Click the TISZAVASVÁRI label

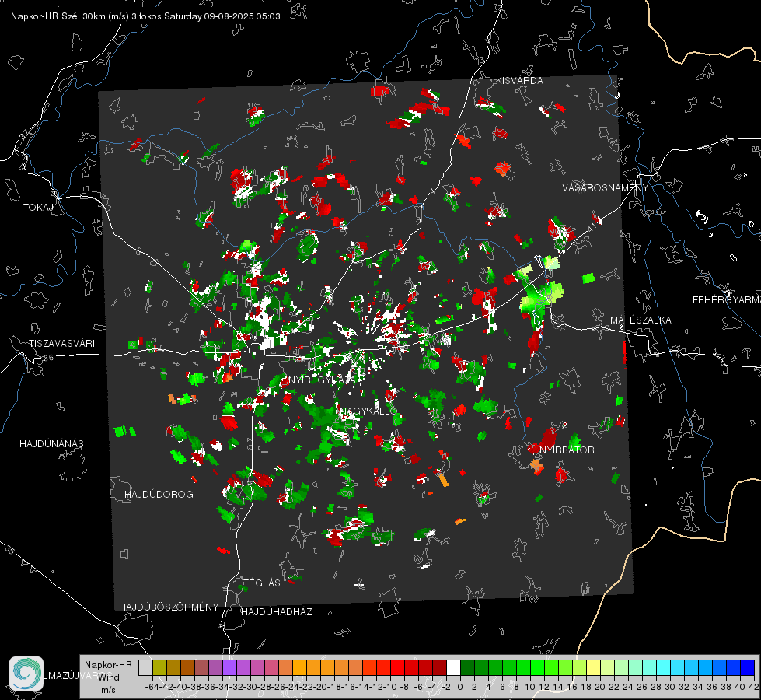(62, 344)
